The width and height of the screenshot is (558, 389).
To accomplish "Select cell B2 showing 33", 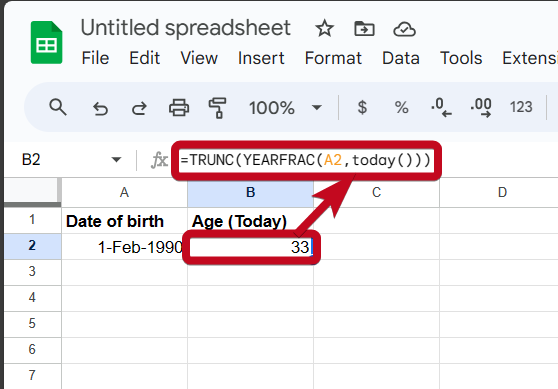I will [x=251, y=247].
